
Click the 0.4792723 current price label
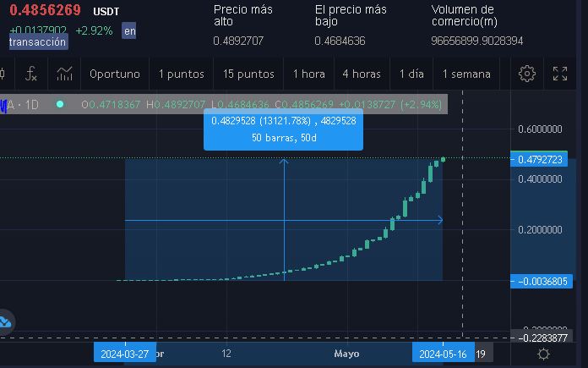539,160
